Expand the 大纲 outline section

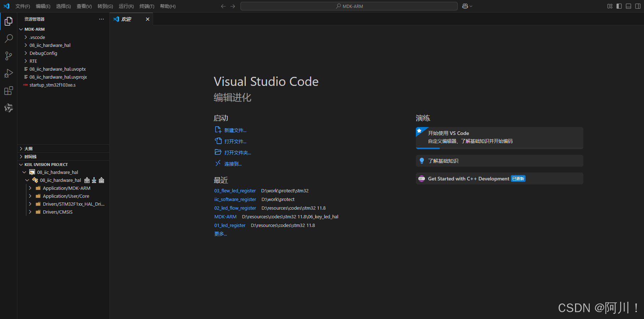pyautogui.click(x=21, y=149)
